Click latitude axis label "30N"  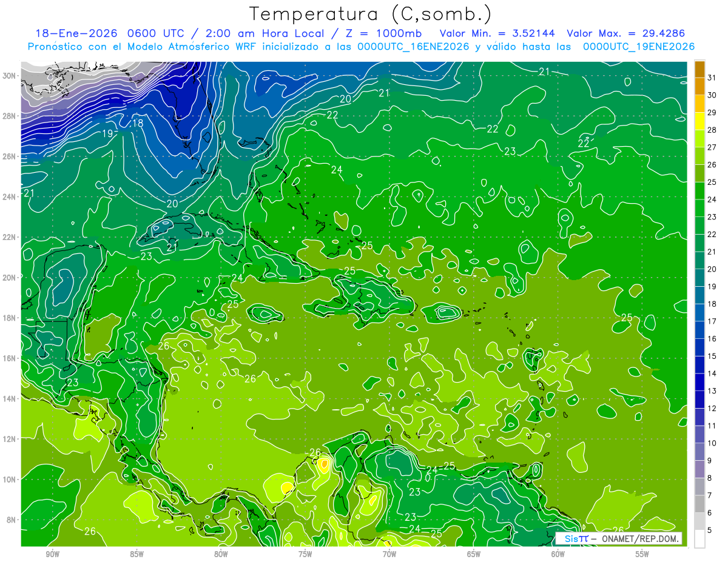(10, 76)
